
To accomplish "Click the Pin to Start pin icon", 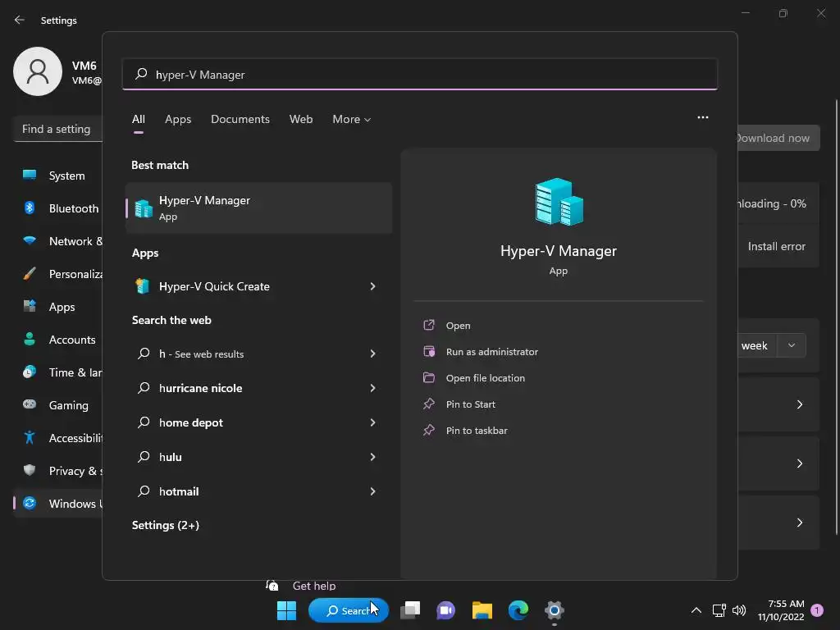I will point(429,404).
